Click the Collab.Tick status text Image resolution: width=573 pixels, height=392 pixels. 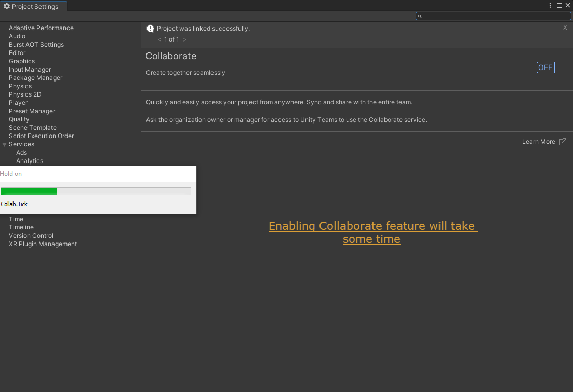14,204
